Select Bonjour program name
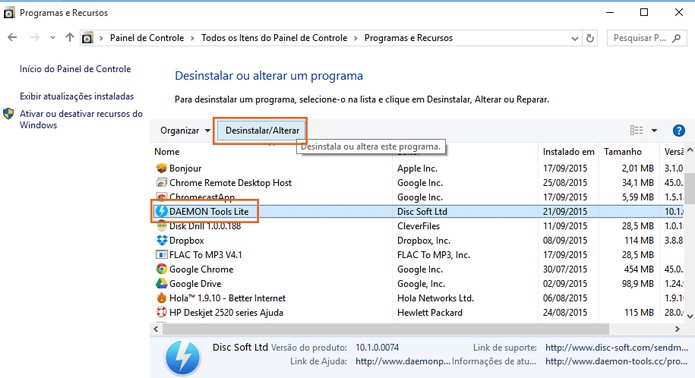This screenshot has width=695, height=378. click(x=185, y=168)
